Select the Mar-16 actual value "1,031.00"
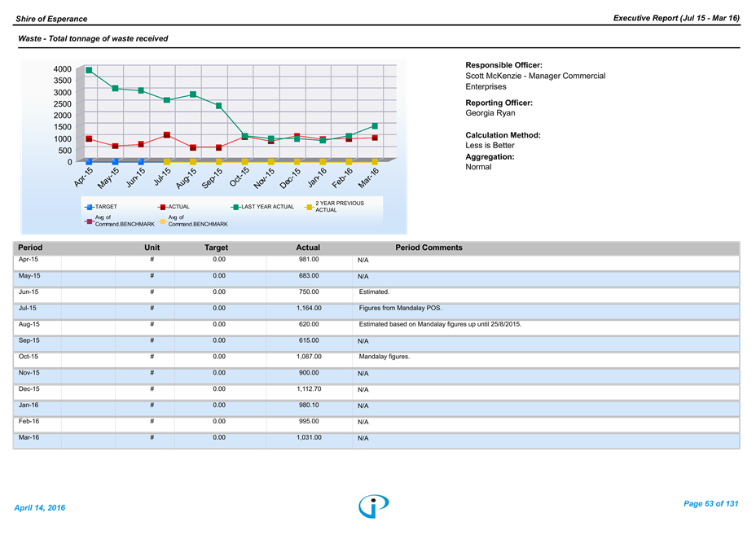Viewport: 756px width, 535px height. (x=309, y=437)
